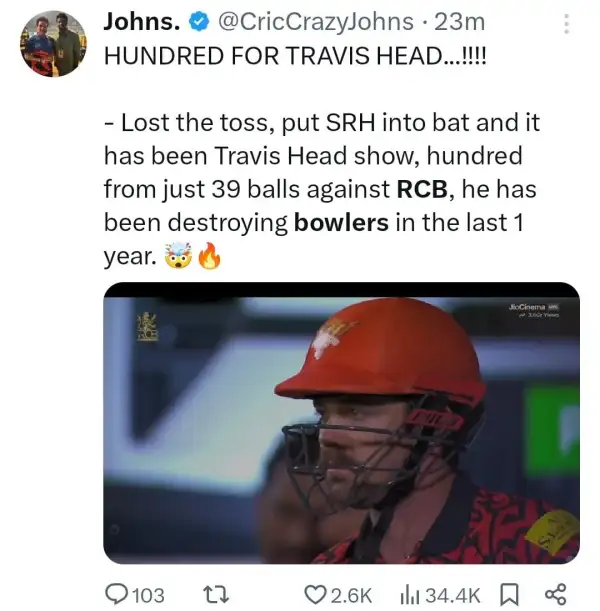Viewport: 600px width, 611px height.
Task: Open the reply comment icon
Action: (x=116, y=594)
